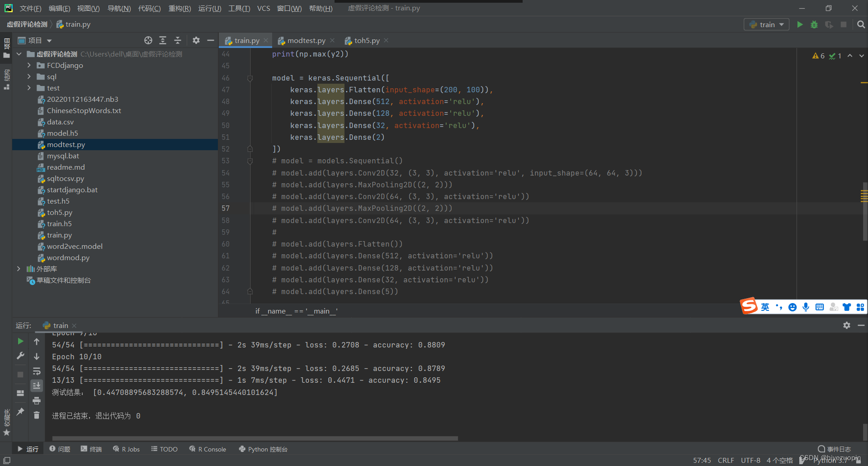
Task: Close the train.py editor tab
Action: (x=266, y=40)
